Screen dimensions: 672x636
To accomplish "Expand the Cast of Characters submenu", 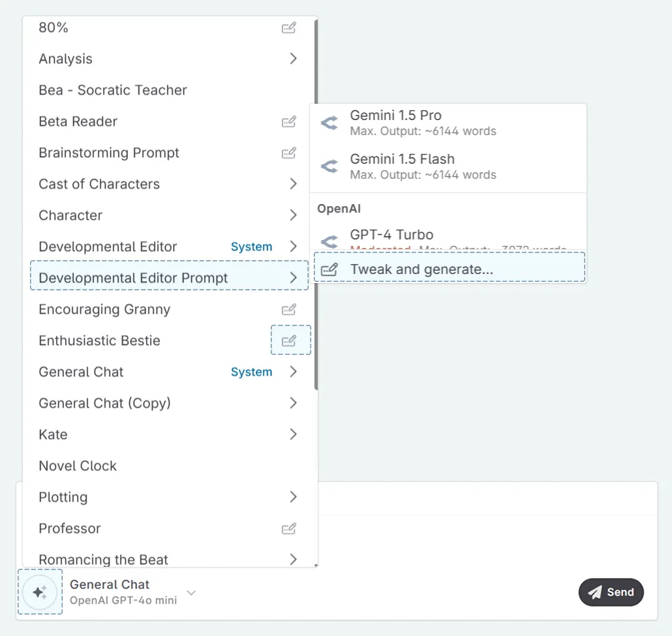I will (x=293, y=184).
